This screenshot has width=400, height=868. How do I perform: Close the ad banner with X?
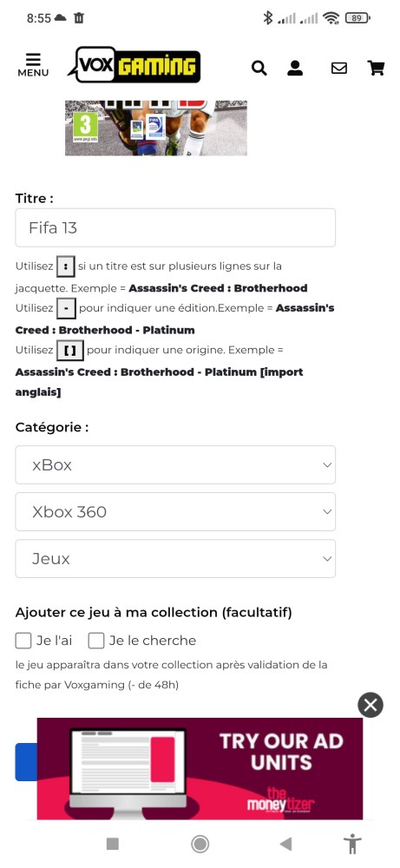point(370,705)
